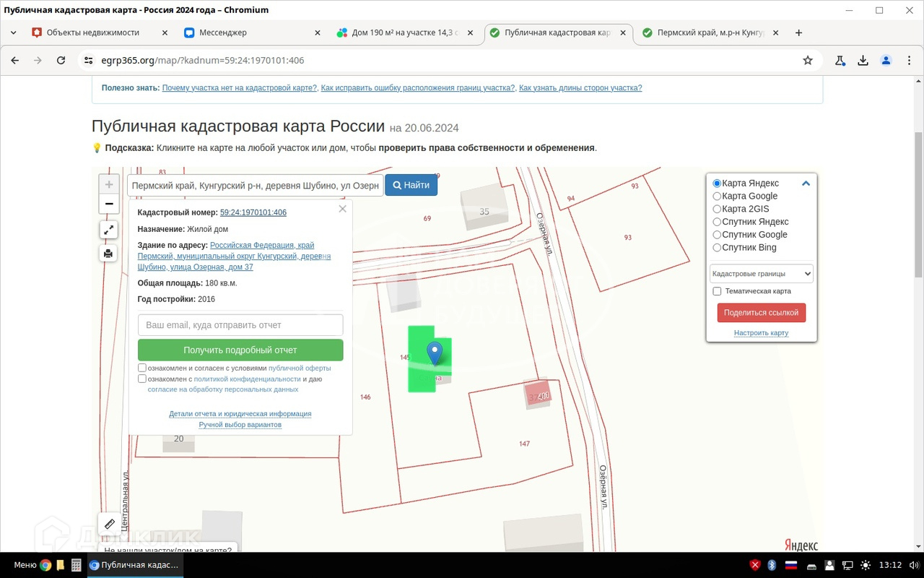Click email input field for report
Screen dimensions: 924x578
coord(240,325)
